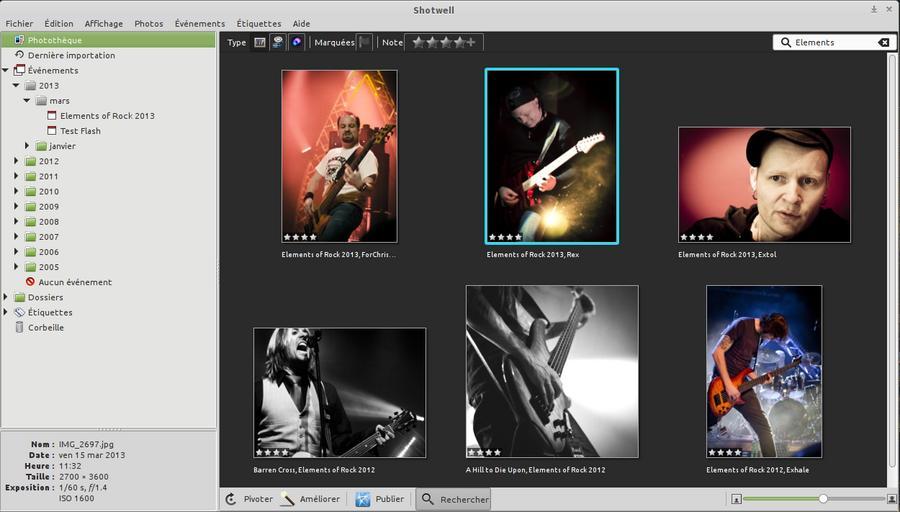Expand the 2012 events folder
This screenshot has width=900, height=512.
(16, 161)
